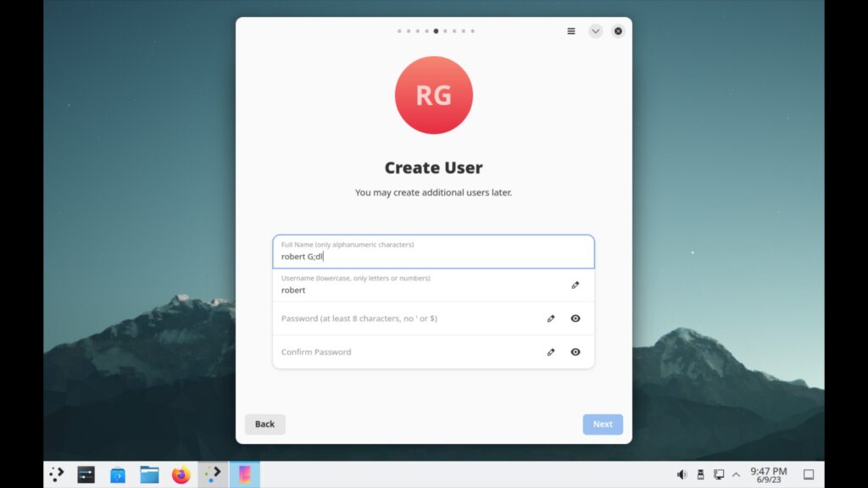
Task: Proceed with the Next button
Action: (603, 424)
